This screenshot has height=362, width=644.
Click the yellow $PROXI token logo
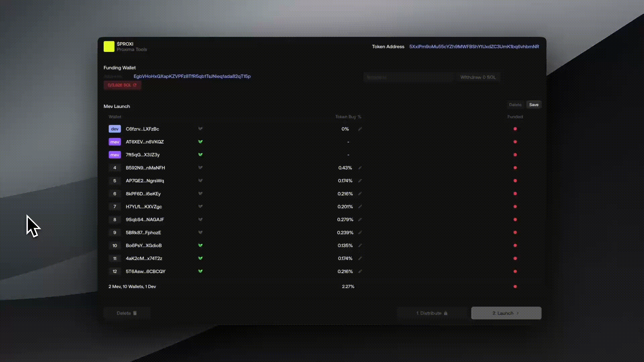point(109,47)
